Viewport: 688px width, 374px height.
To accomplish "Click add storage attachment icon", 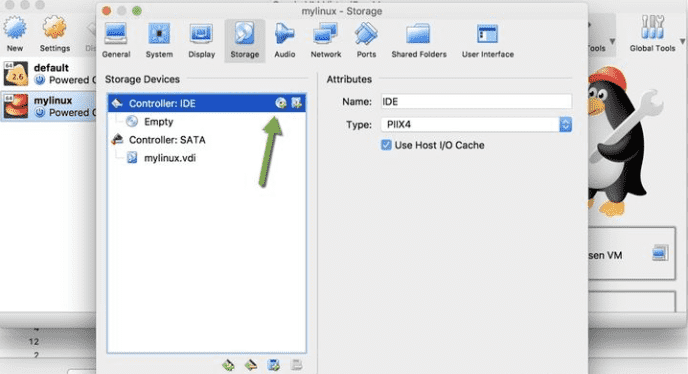I will [274, 365].
